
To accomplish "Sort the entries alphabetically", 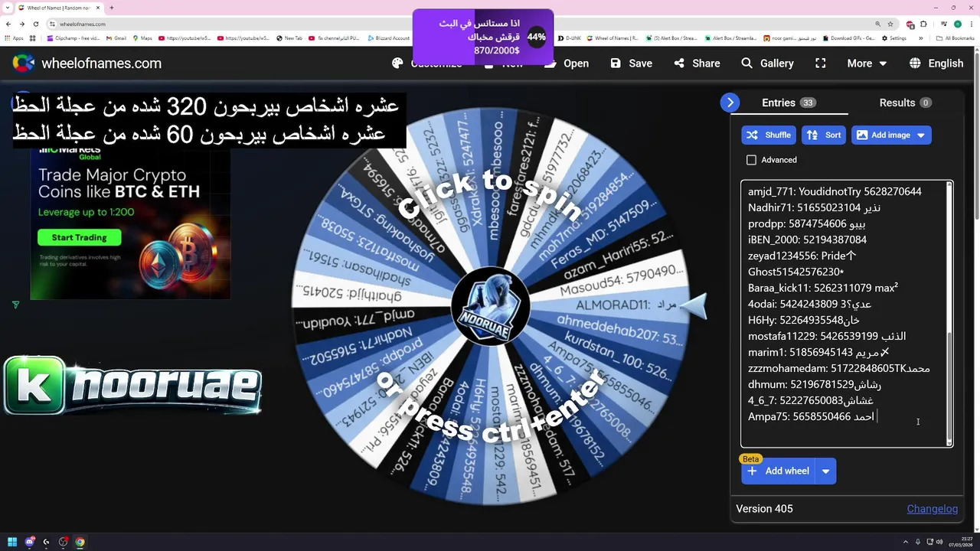I will point(824,135).
